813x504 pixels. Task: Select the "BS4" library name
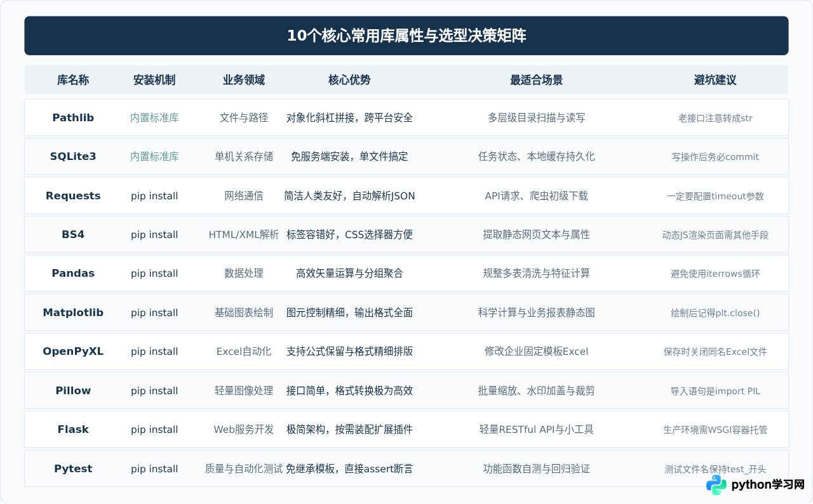(73, 234)
